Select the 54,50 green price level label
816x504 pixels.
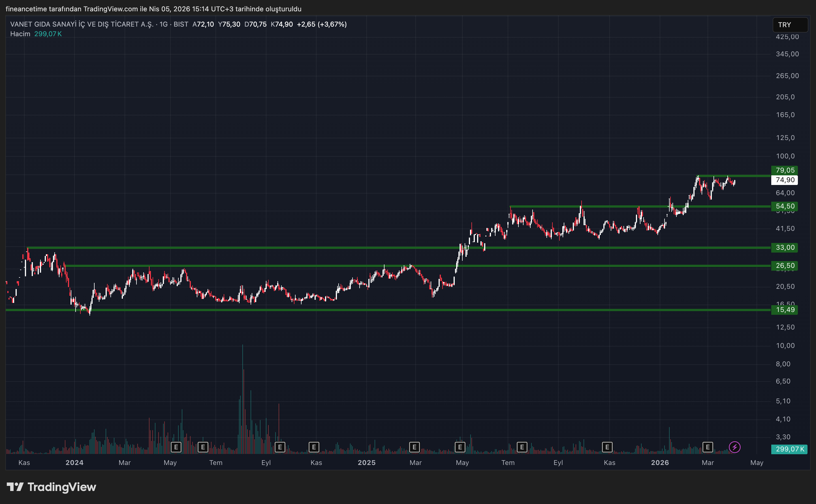tap(785, 206)
